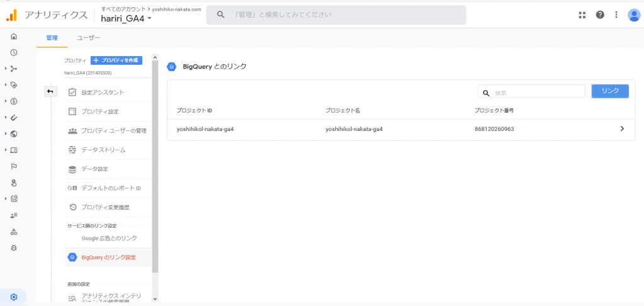Switch to the 管理 tab
Viewport: 644px width, 306px height.
pos(52,38)
